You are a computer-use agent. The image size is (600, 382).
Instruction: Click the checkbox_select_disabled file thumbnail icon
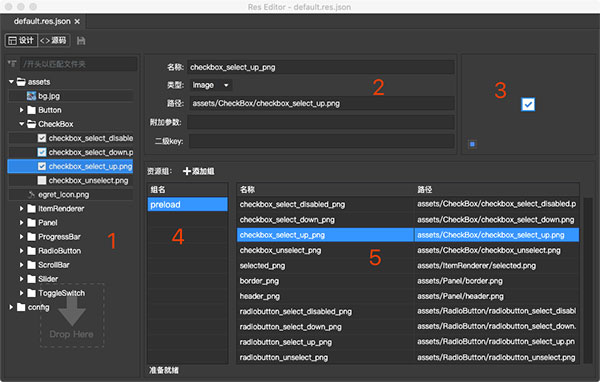(x=42, y=138)
